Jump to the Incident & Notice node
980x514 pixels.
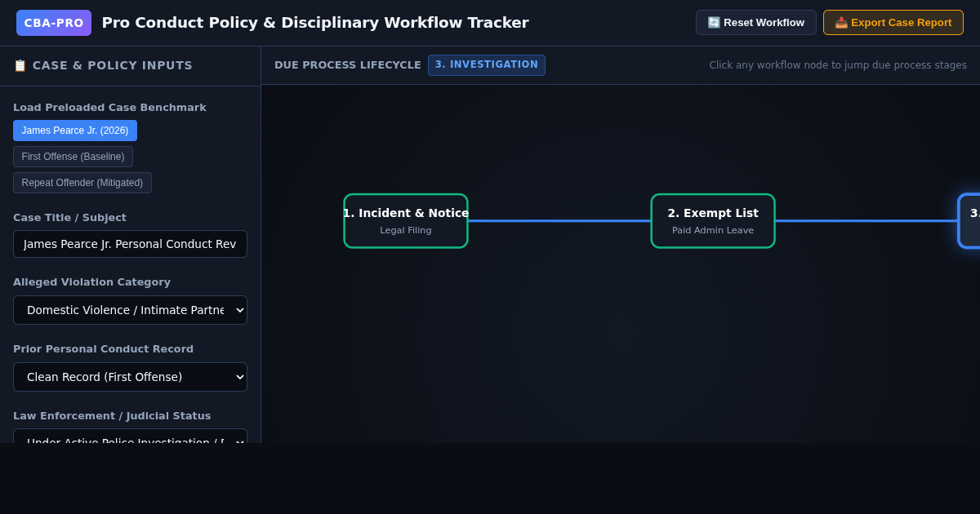pyautogui.click(x=406, y=221)
